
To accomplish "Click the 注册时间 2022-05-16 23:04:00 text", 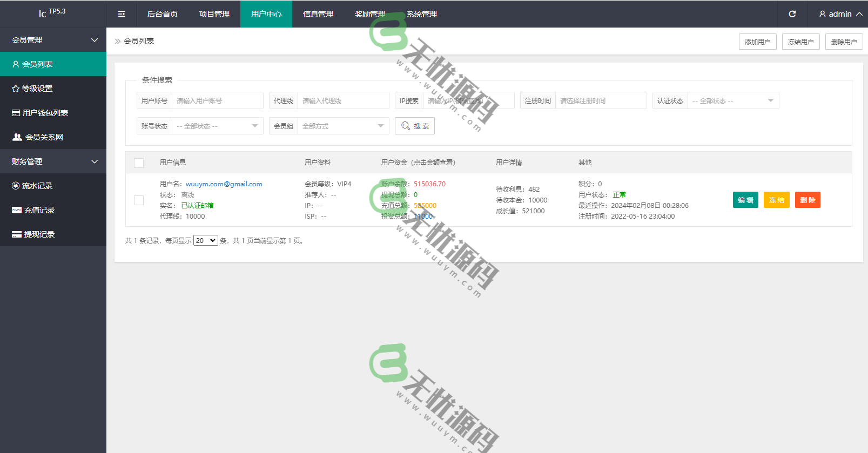I will pos(627,217).
